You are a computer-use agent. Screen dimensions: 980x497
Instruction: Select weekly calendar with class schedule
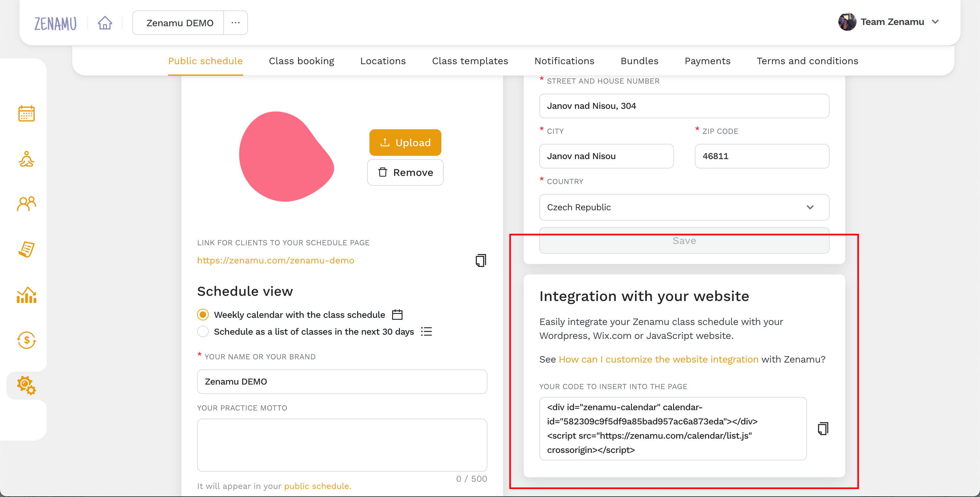203,315
